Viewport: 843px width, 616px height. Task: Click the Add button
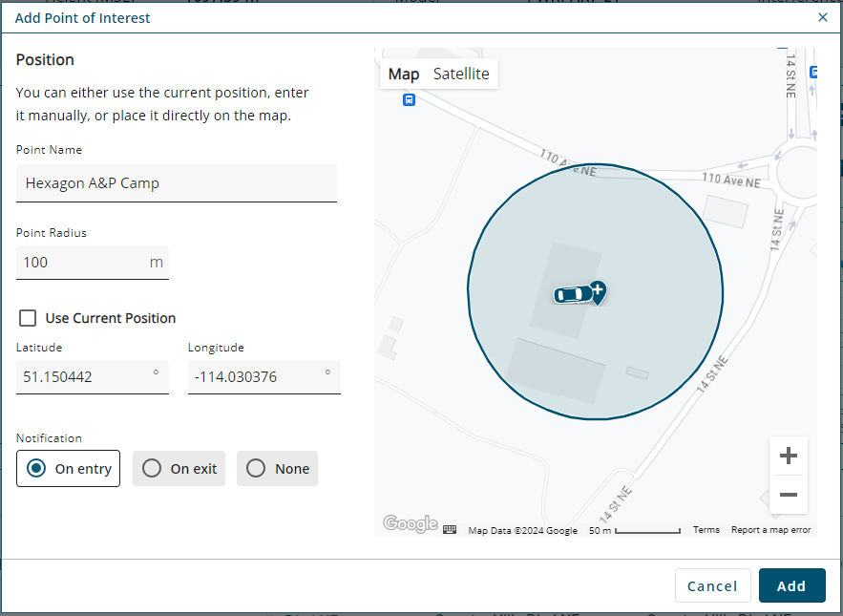tap(792, 585)
